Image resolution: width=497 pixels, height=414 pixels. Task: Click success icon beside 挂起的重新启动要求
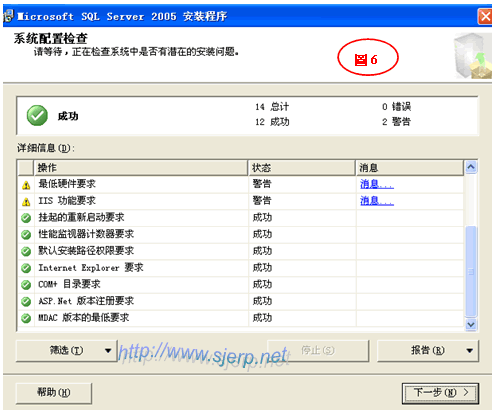point(26,218)
